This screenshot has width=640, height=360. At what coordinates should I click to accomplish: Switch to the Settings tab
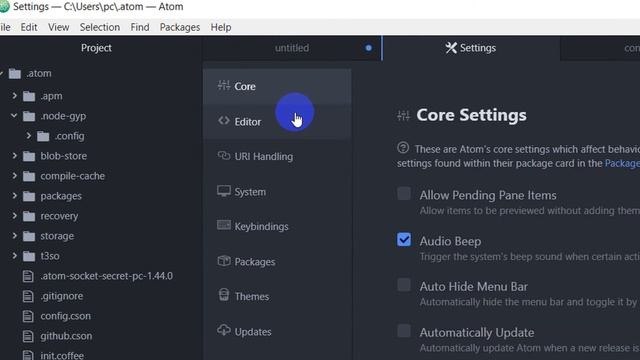pyautogui.click(x=471, y=48)
